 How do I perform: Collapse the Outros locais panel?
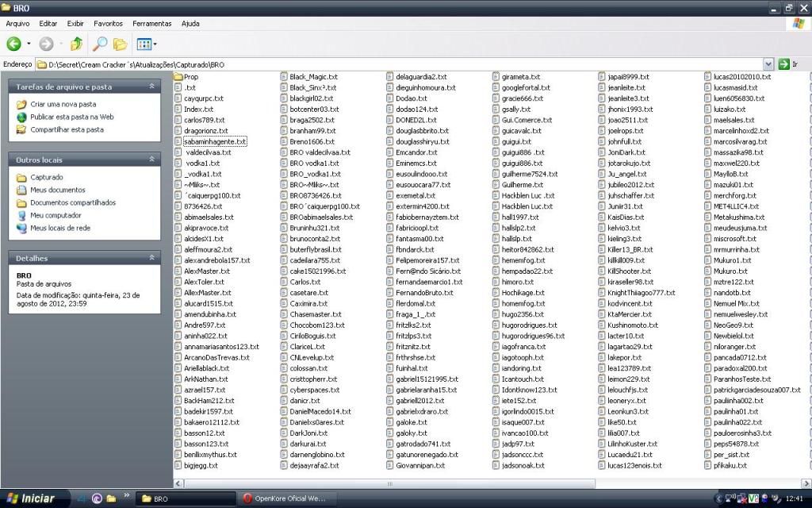pyautogui.click(x=151, y=160)
